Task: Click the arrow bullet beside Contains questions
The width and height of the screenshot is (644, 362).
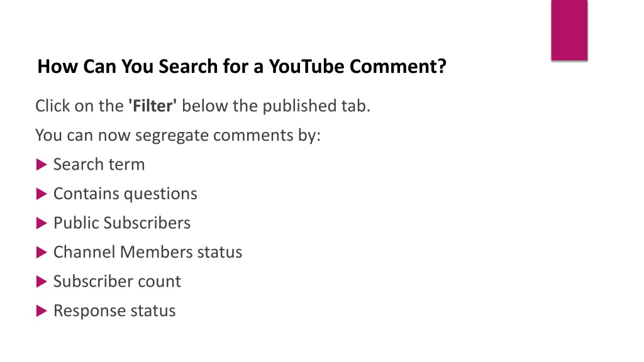Action: tap(42, 194)
